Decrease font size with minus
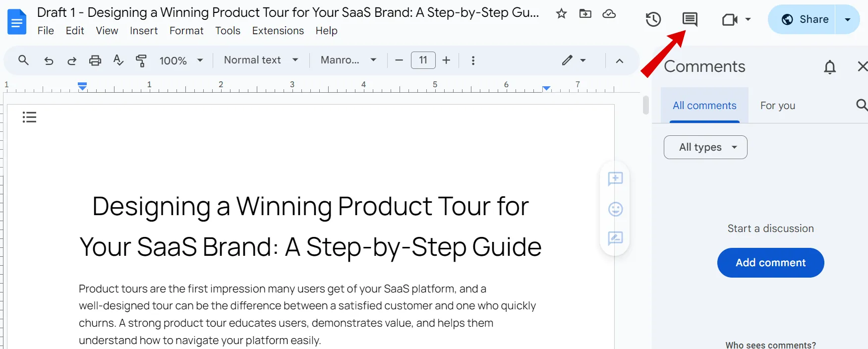 click(x=399, y=60)
